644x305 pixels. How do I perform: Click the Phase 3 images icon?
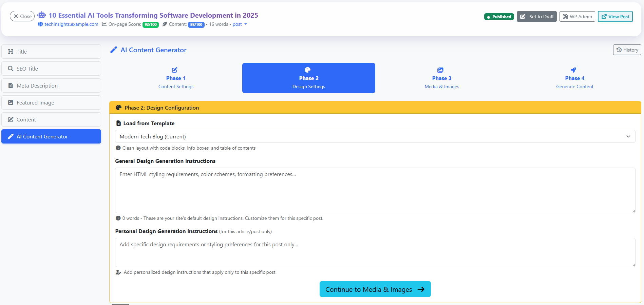tap(440, 70)
